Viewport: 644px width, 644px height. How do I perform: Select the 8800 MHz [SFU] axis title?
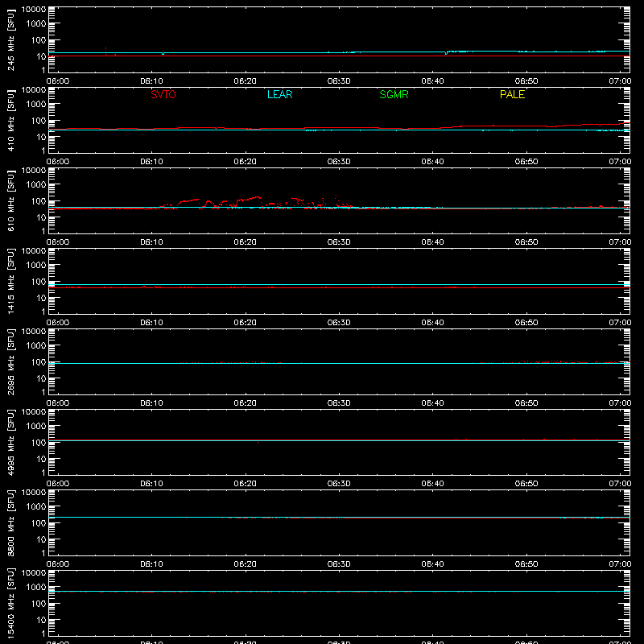tap(10, 523)
